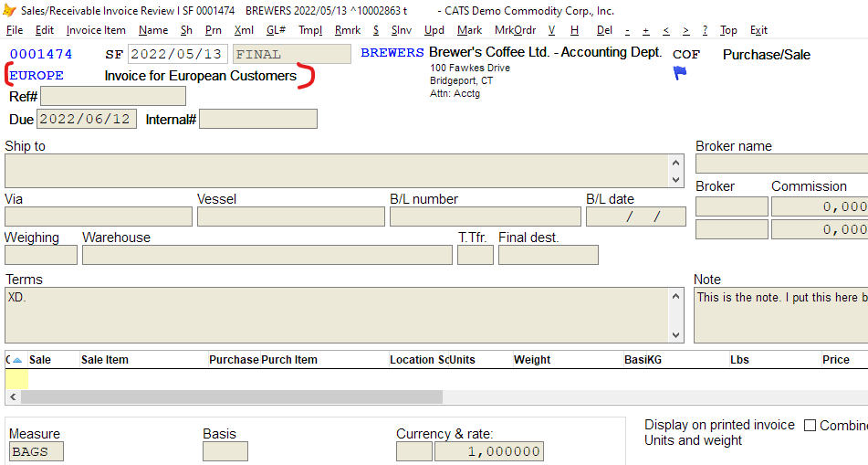Image resolution: width=868 pixels, height=465 pixels.
Task: Click the Prn print menu item
Action: coord(214,30)
